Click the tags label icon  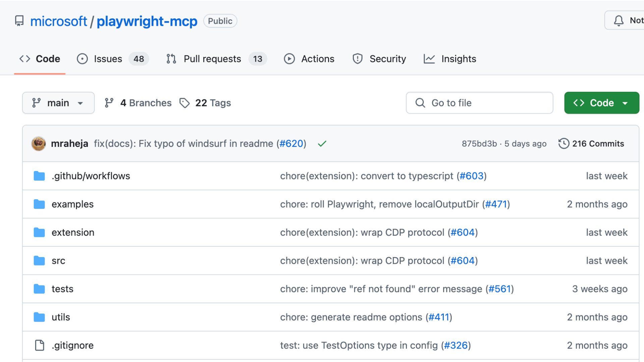point(184,103)
